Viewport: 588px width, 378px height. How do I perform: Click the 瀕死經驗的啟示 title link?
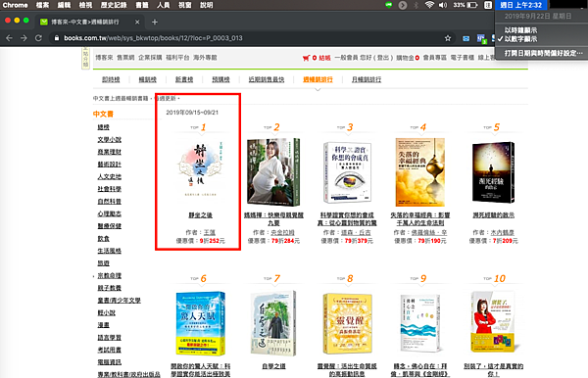[x=494, y=215]
